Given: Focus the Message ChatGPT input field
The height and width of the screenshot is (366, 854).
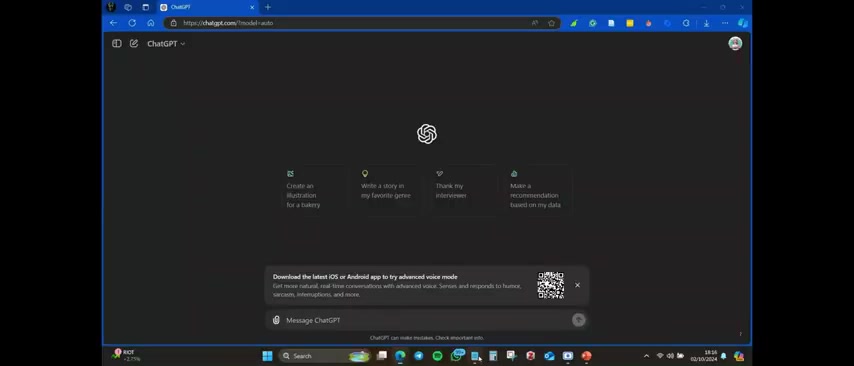Looking at the screenshot, I should 428,320.
